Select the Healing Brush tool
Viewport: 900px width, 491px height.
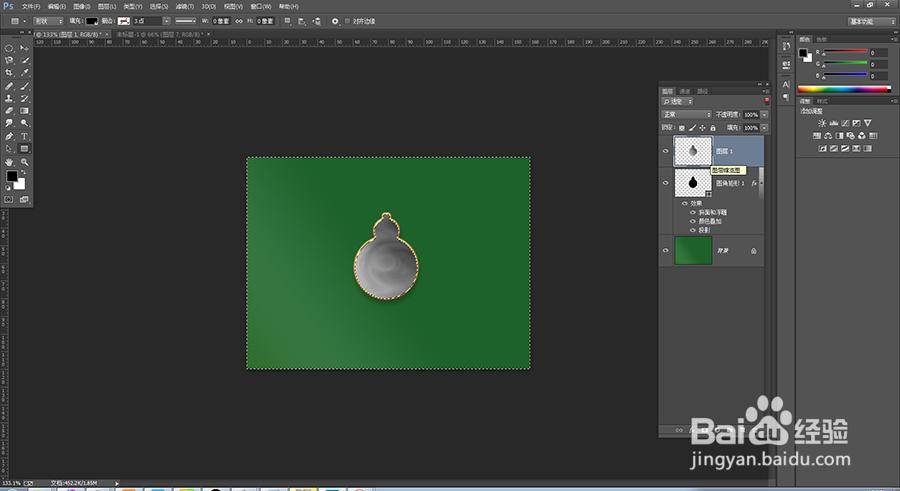click(9, 86)
